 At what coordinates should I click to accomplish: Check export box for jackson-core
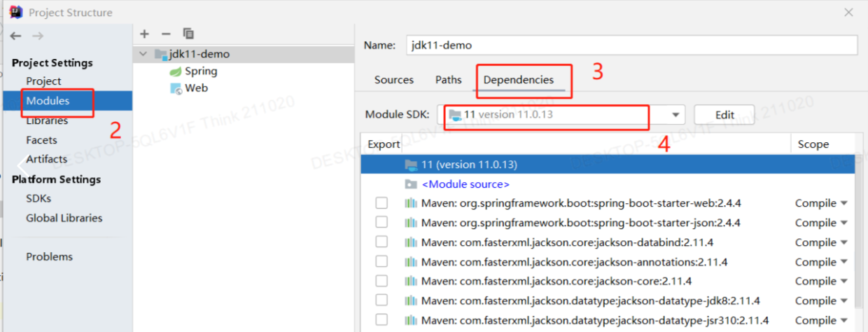coord(381,281)
